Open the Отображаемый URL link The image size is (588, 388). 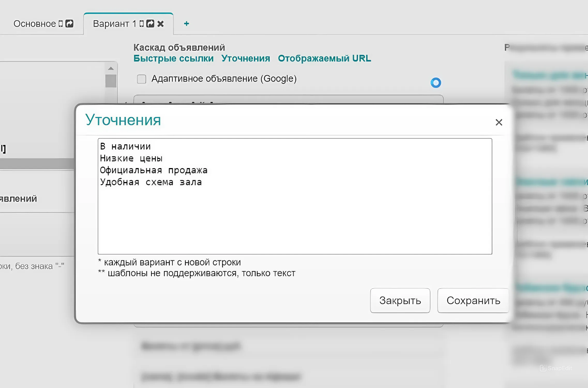325,58
